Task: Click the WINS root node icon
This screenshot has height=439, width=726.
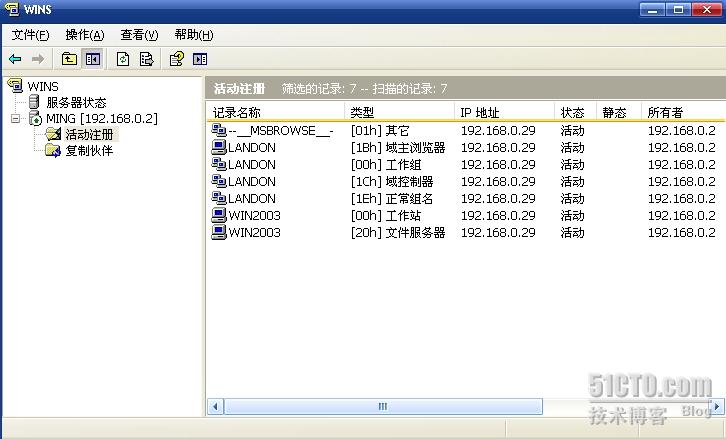Action: tap(15, 85)
